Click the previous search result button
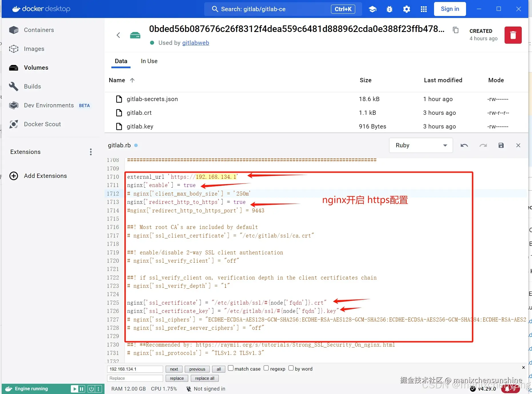 pos(197,369)
